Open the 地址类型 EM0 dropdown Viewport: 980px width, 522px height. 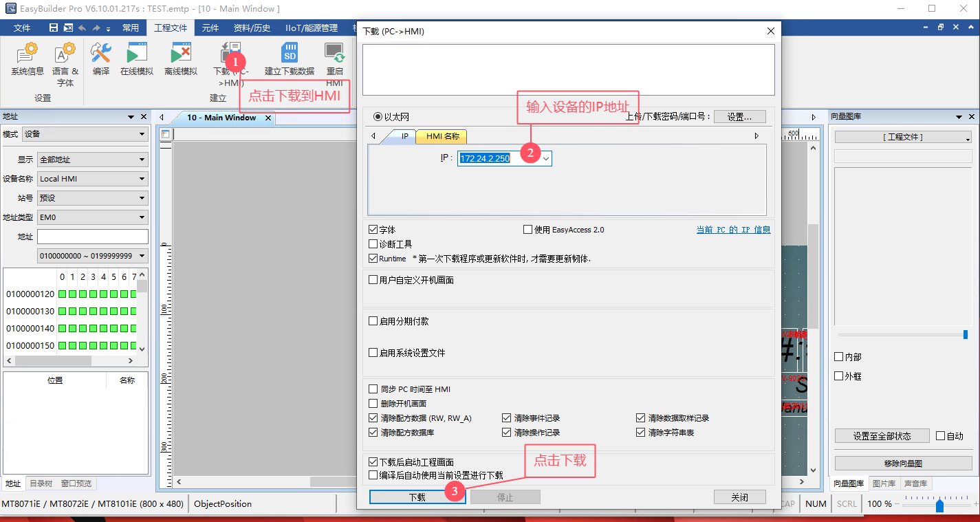click(93, 217)
